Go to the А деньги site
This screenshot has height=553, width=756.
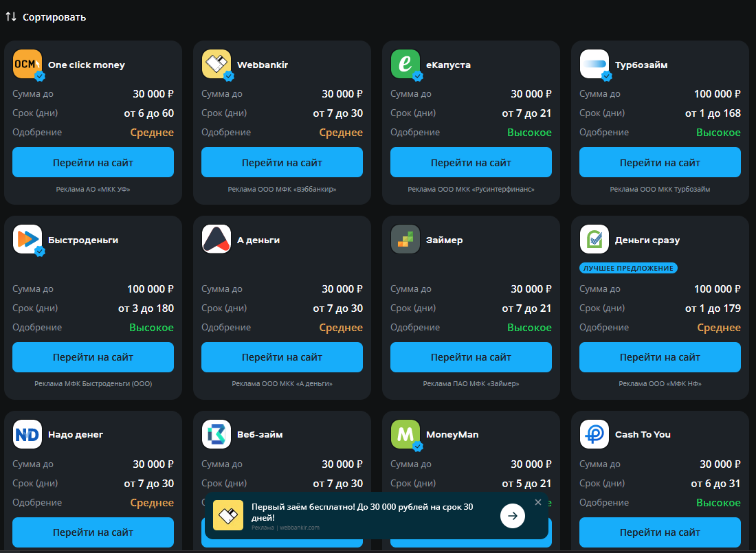click(x=282, y=357)
